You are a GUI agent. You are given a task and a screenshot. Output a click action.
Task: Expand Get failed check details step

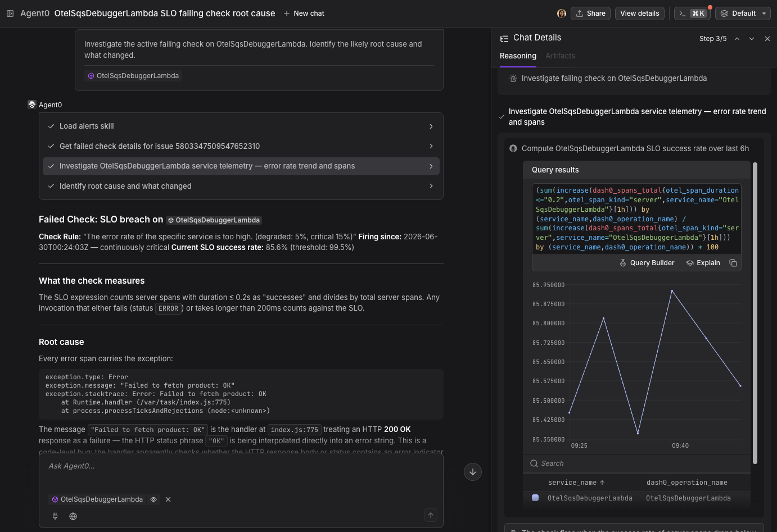241,146
